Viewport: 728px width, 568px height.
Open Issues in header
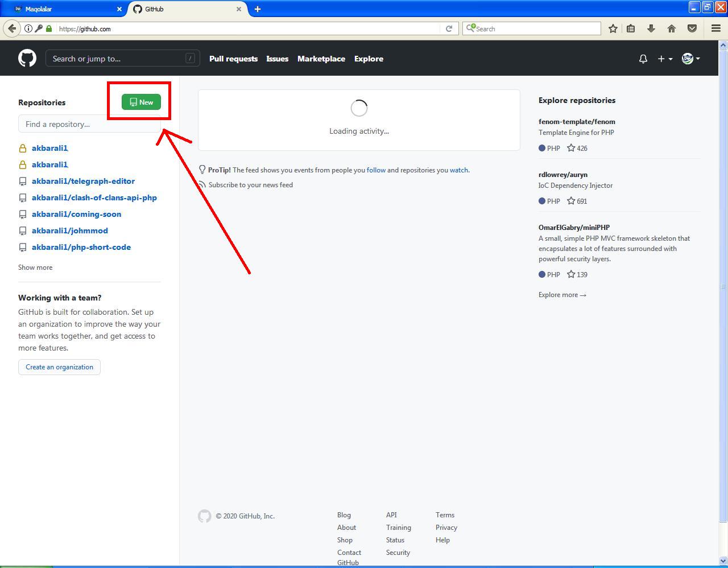[x=277, y=59]
